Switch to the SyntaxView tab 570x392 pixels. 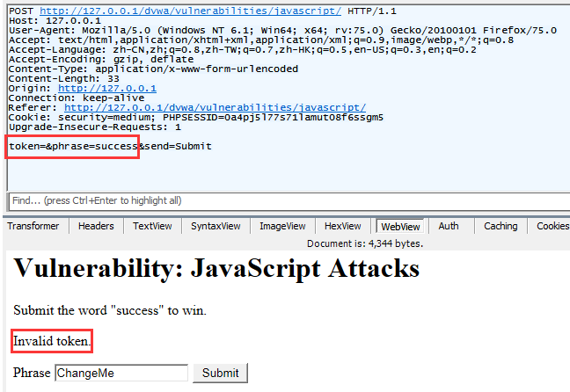[x=216, y=226]
